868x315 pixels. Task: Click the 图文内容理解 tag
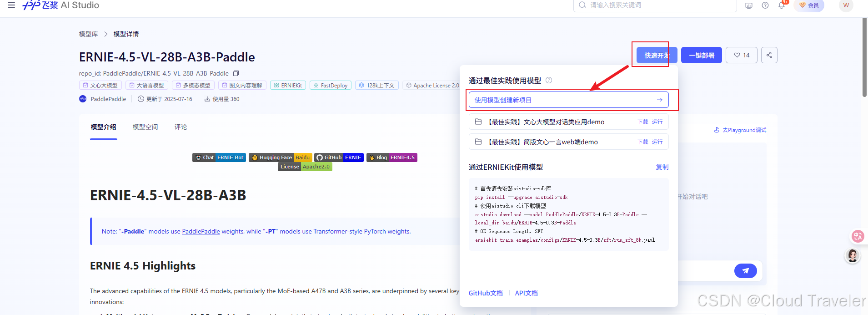coord(242,85)
